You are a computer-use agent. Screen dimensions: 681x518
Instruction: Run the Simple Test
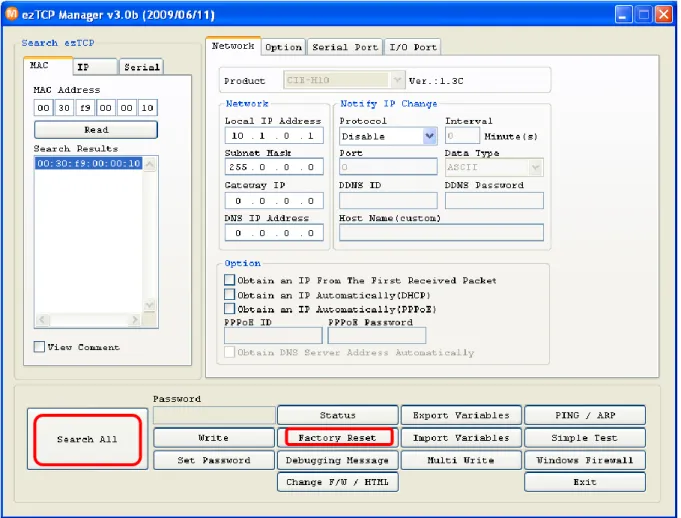click(x=585, y=438)
